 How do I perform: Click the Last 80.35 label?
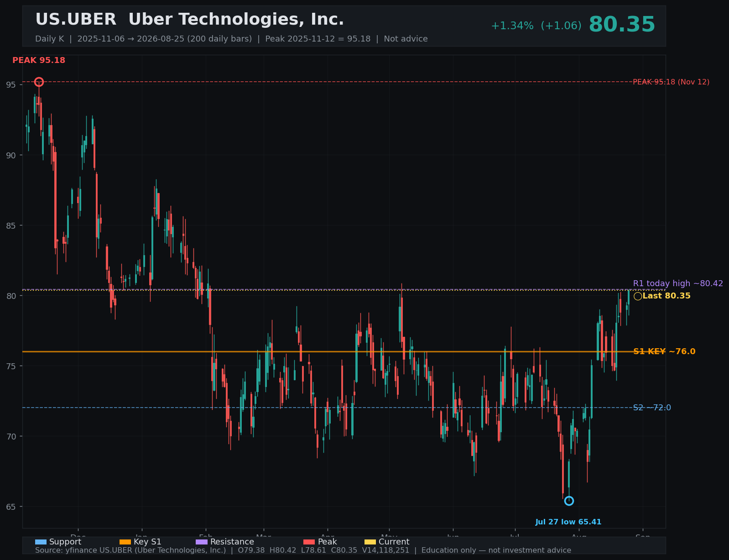point(667,296)
